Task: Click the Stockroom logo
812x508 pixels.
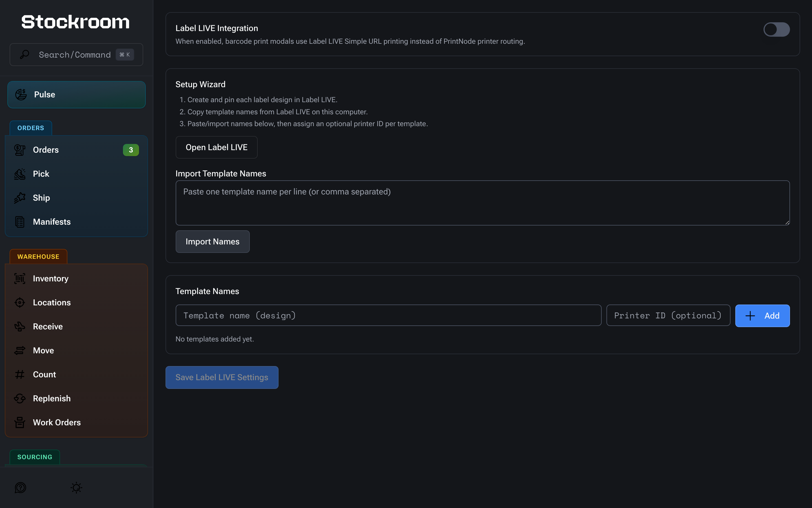Action: (75, 22)
